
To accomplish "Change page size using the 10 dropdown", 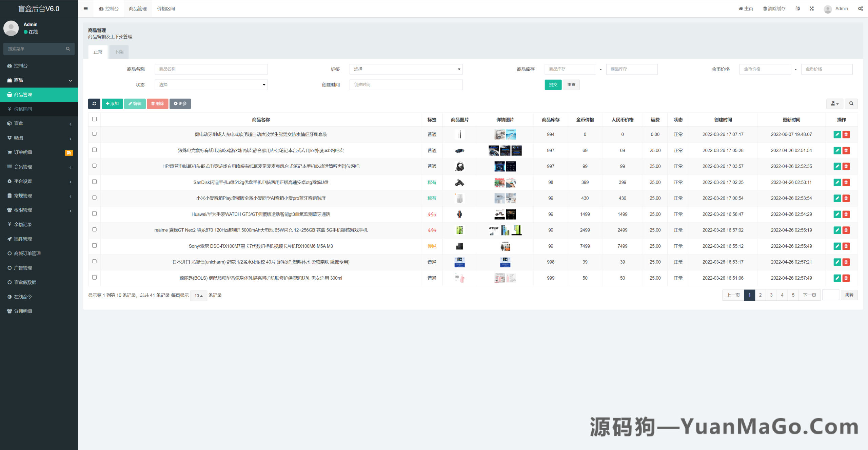I will (198, 296).
